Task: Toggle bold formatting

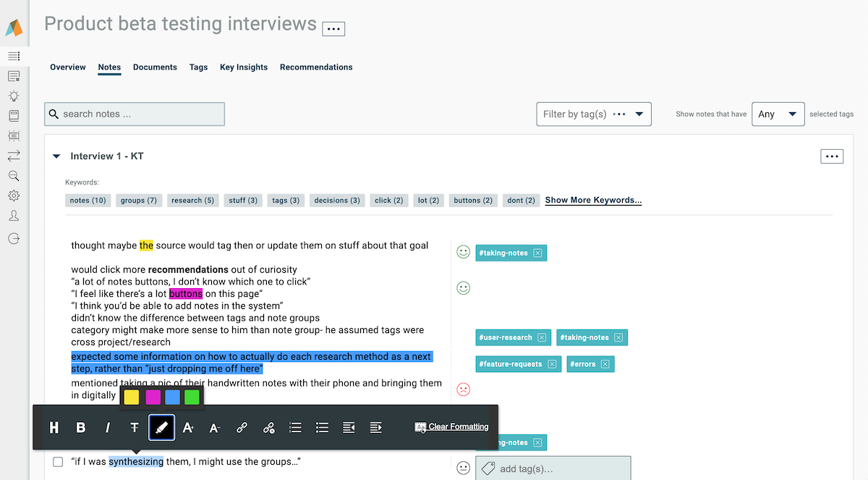Action: pos(81,428)
